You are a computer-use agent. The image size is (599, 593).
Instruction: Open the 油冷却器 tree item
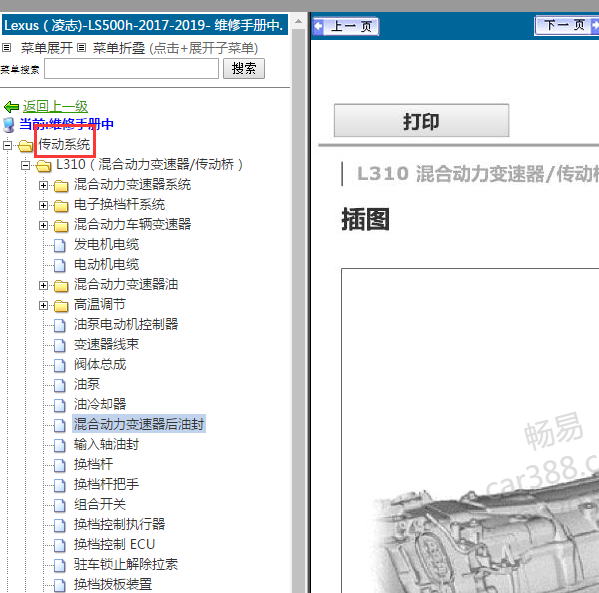point(100,404)
